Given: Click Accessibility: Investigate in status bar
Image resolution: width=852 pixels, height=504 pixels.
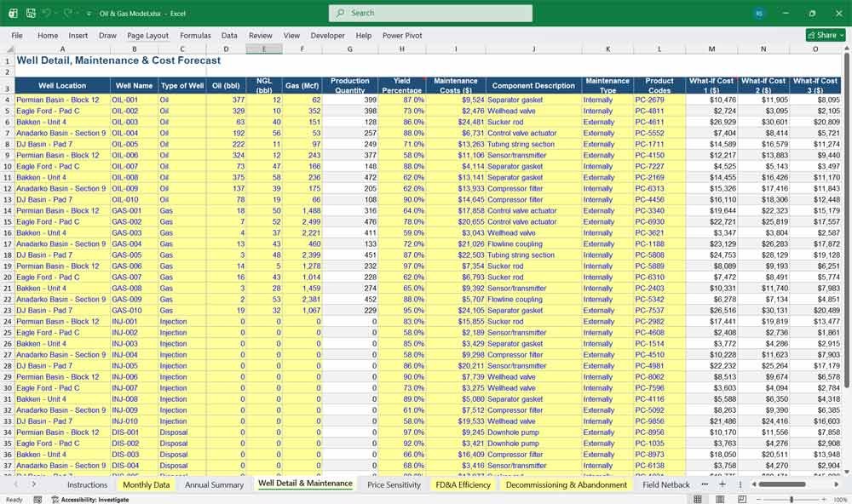Looking at the screenshot, I should pyautogui.click(x=90, y=499).
